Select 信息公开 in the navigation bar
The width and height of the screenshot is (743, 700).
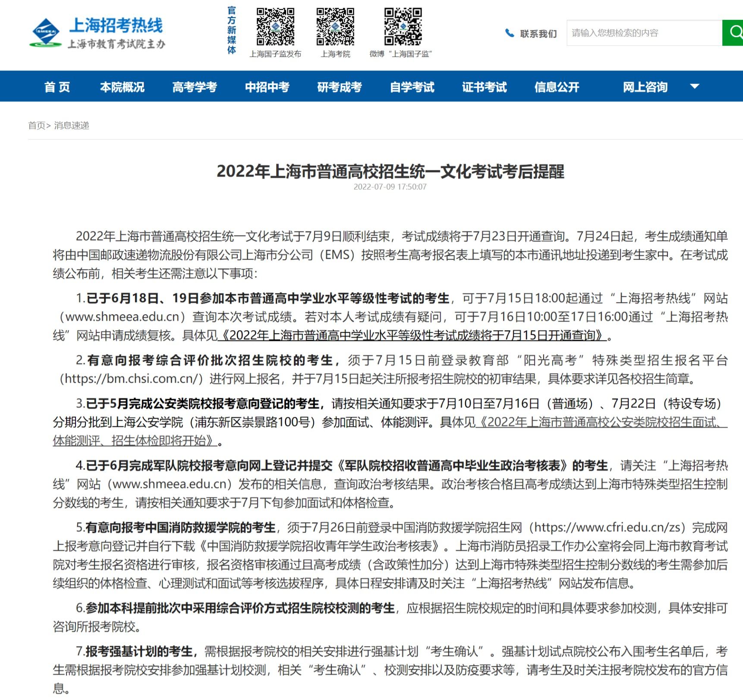pos(557,87)
